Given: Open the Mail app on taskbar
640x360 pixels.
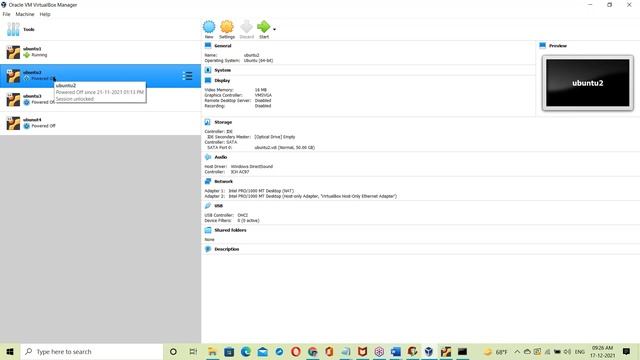Looking at the screenshot, I should point(262,351).
